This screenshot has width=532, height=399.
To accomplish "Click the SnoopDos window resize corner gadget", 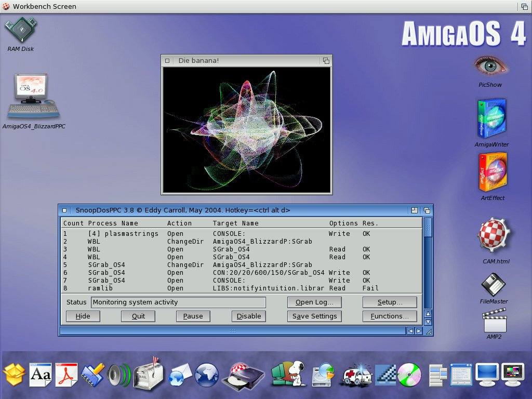I will point(429,331).
